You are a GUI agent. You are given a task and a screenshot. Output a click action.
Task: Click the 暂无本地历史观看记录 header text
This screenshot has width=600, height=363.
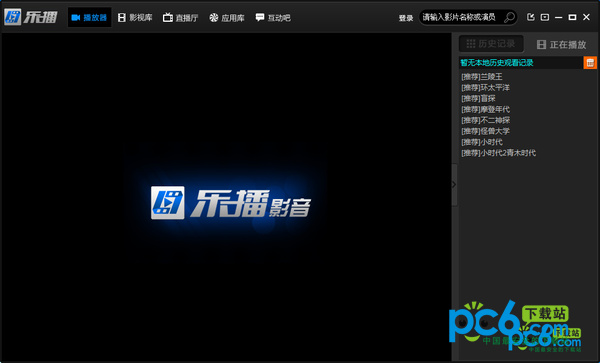click(x=497, y=63)
